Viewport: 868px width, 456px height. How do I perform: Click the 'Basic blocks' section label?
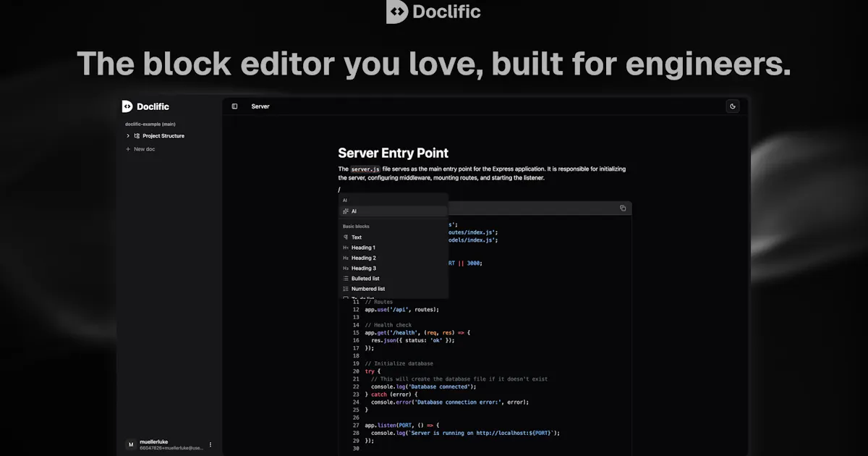(356, 227)
